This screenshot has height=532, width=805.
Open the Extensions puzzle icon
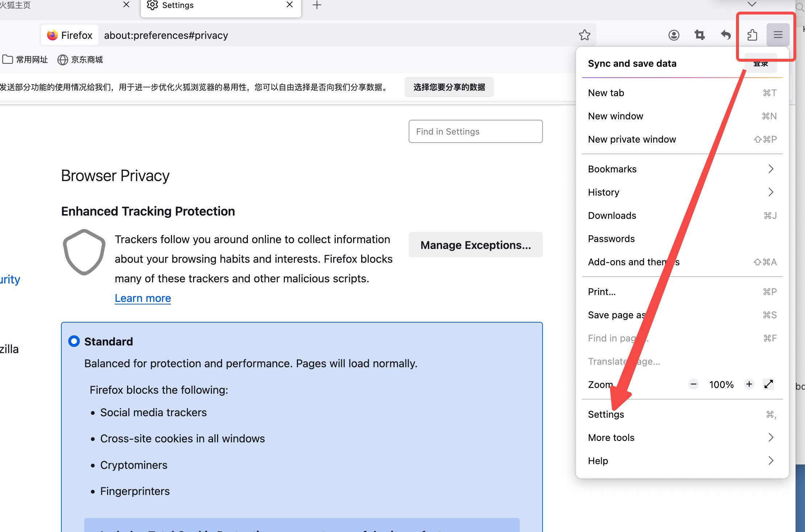coord(752,35)
